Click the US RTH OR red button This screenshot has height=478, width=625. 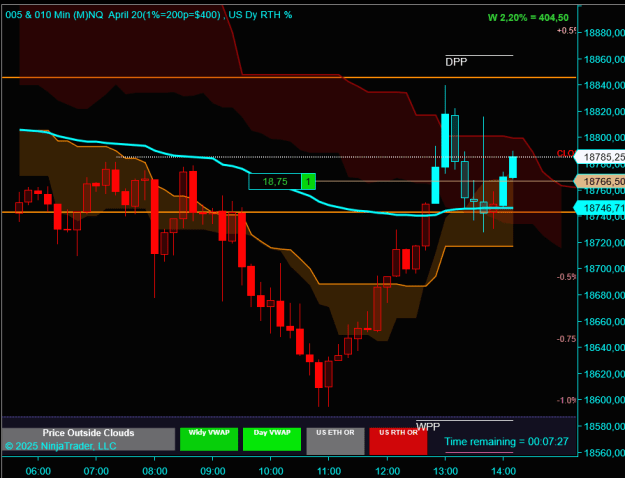tap(398, 441)
